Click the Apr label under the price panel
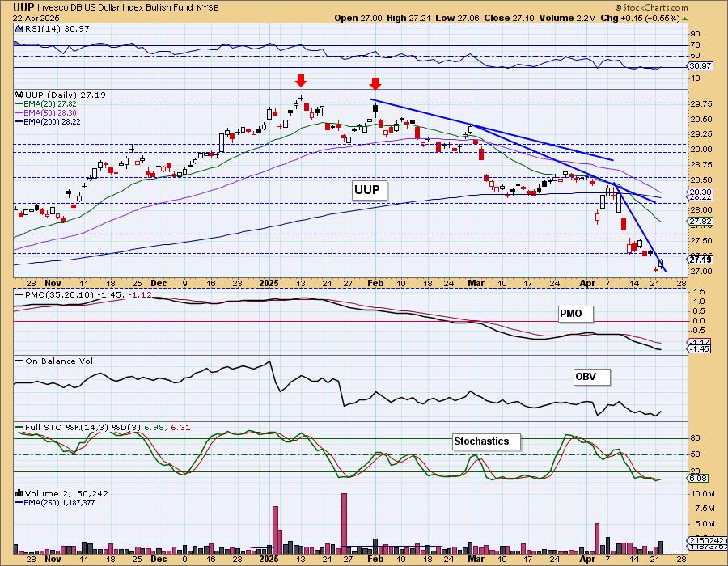Screen dimensions: 728x566 point(587,283)
